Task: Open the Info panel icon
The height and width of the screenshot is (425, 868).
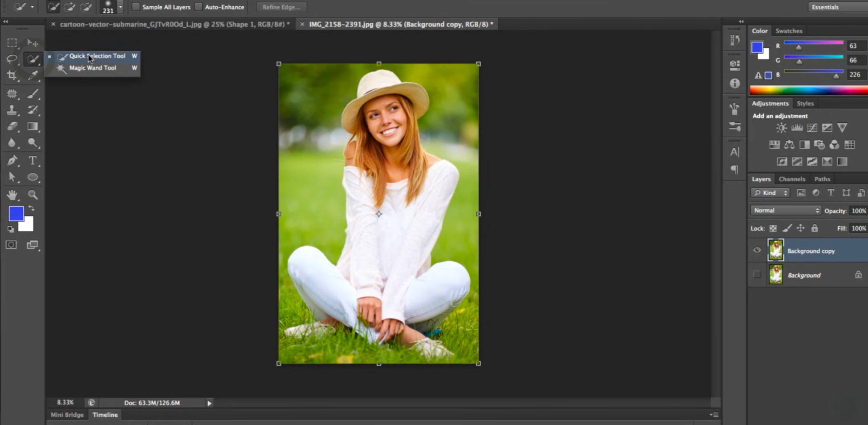Action: pos(735,83)
